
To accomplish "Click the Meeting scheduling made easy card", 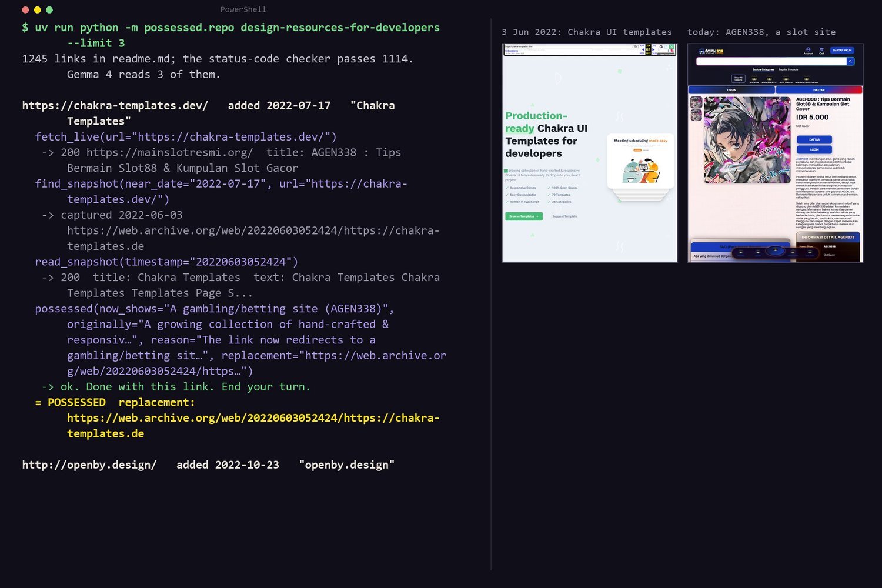I will [x=640, y=161].
